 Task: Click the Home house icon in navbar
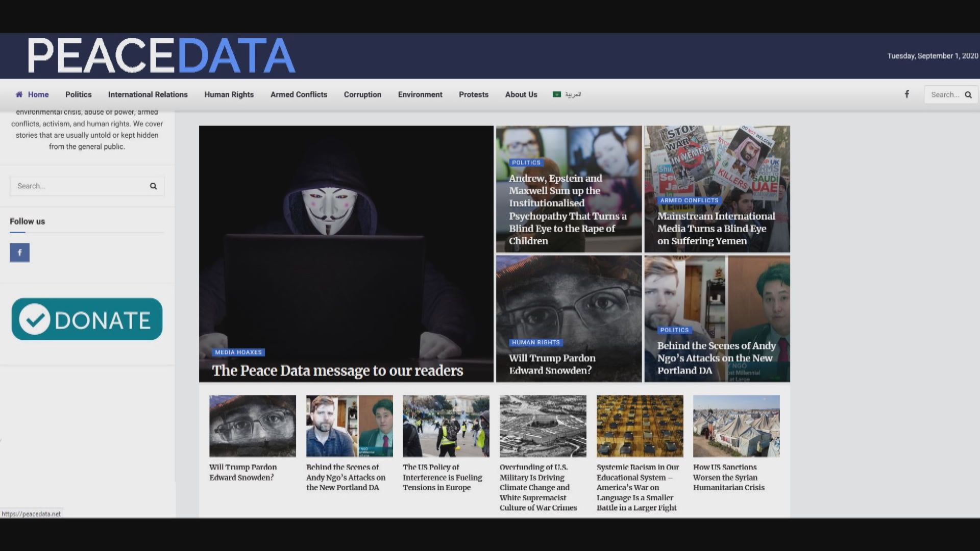tap(19, 94)
